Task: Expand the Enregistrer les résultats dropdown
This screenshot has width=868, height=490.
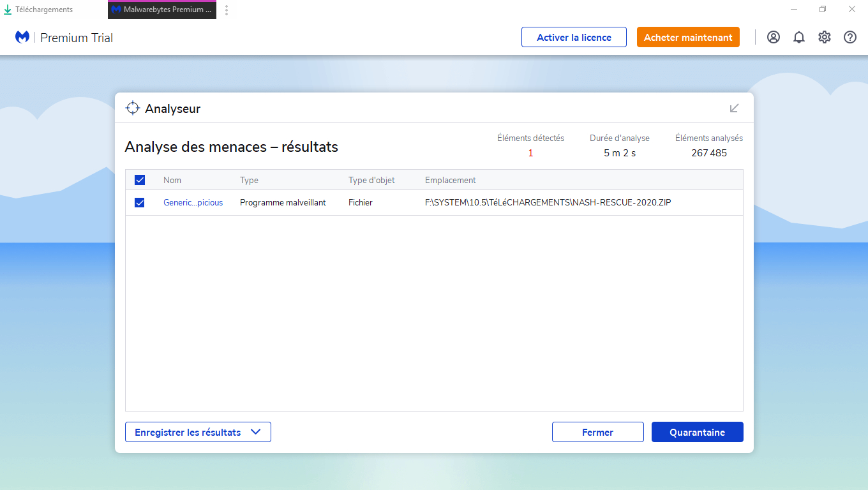Action: pos(198,432)
